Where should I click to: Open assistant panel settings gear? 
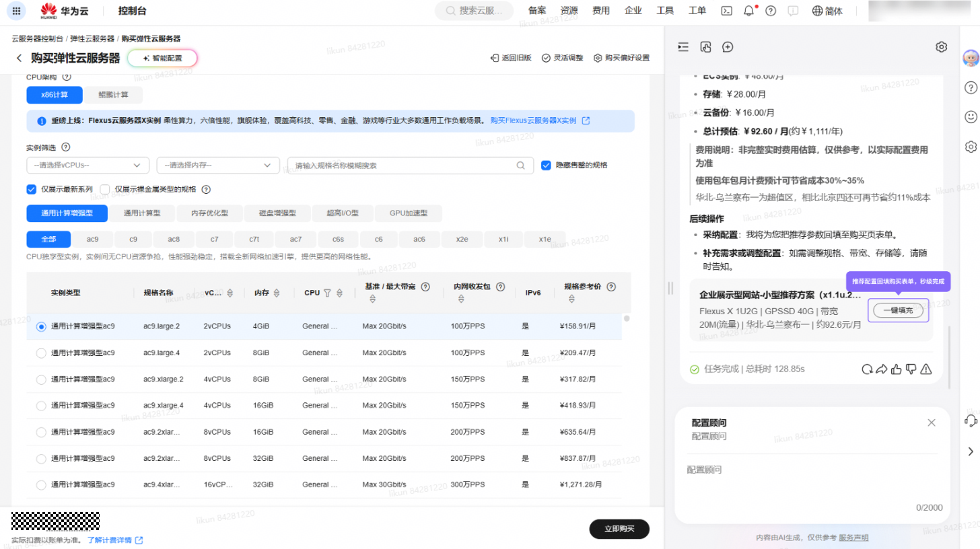[x=942, y=47]
